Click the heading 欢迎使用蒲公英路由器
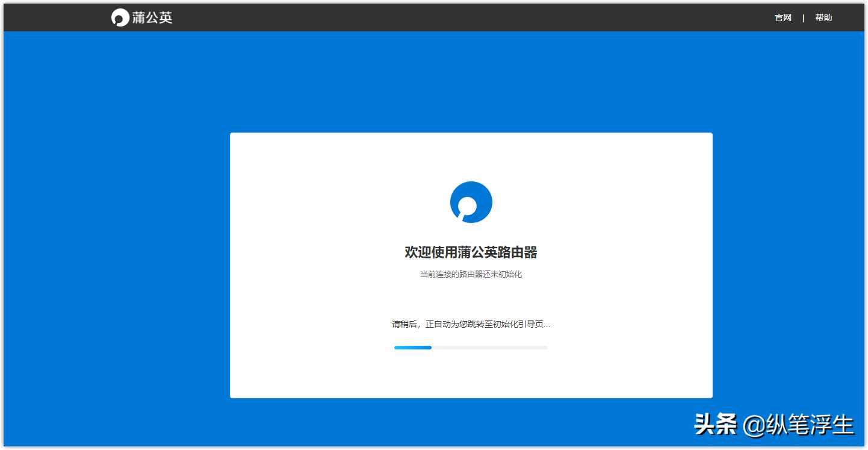This screenshot has height=450, width=868. (x=471, y=252)
